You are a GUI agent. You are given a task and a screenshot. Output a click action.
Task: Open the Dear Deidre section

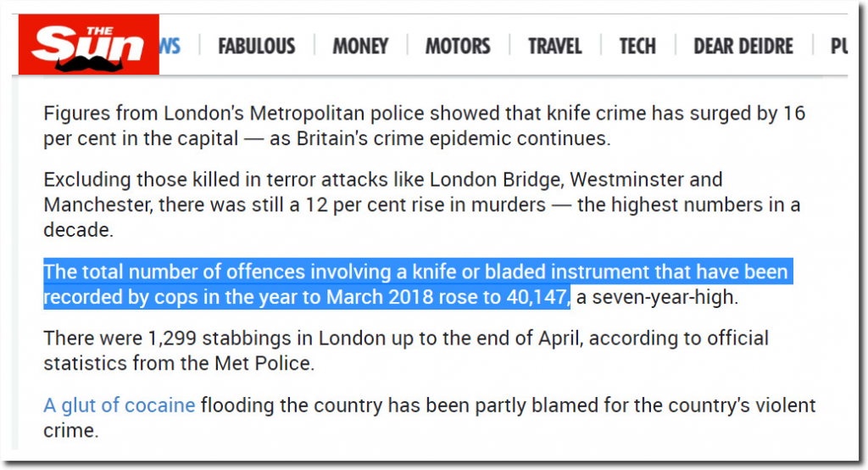(x=744, y=45)
